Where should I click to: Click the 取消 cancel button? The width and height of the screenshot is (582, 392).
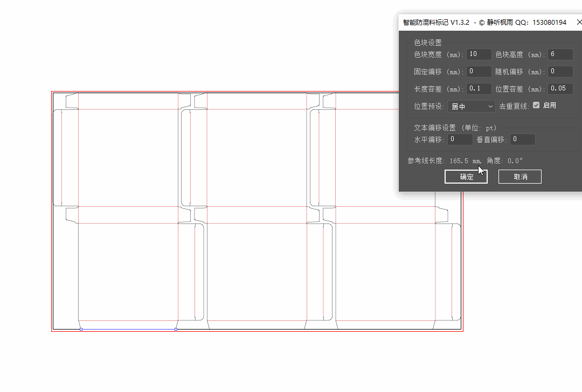pyautogui.click(x=519, y=177)
